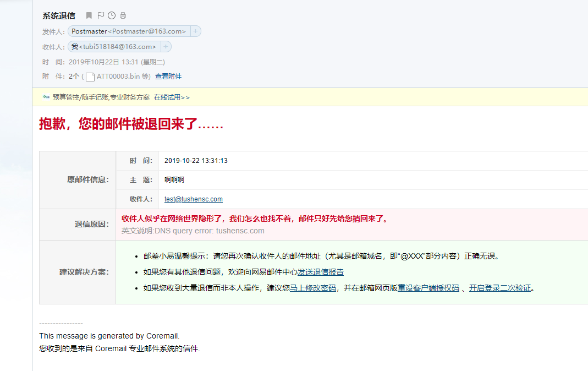Open the 发送退信报告 link
588x371 pixels.
click(x=321, y=272)
